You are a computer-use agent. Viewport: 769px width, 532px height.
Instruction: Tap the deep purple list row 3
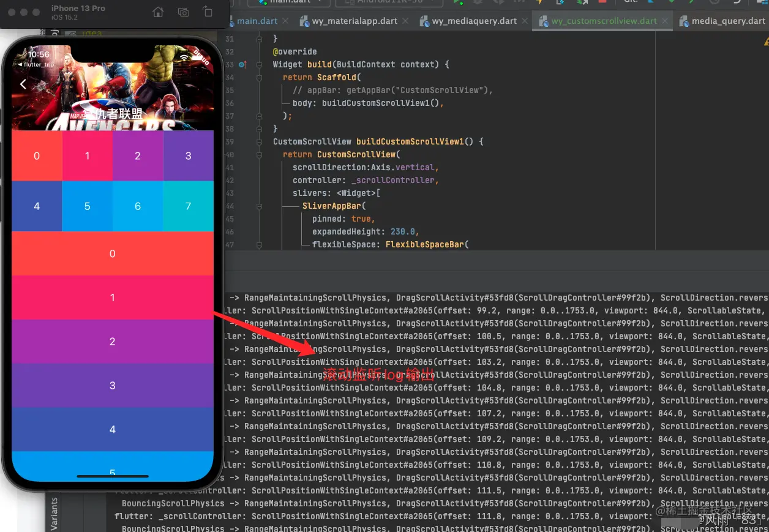[113, 386]
